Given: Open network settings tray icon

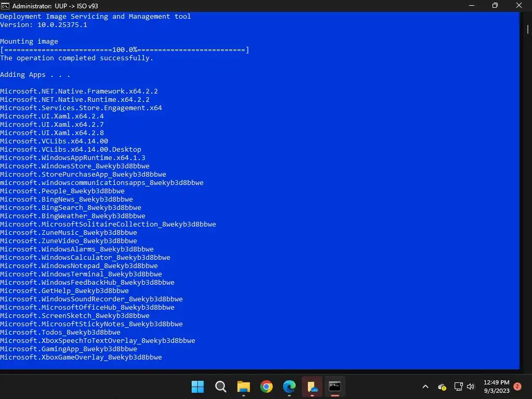Looking at the screenshot, I should click(458, 387).
